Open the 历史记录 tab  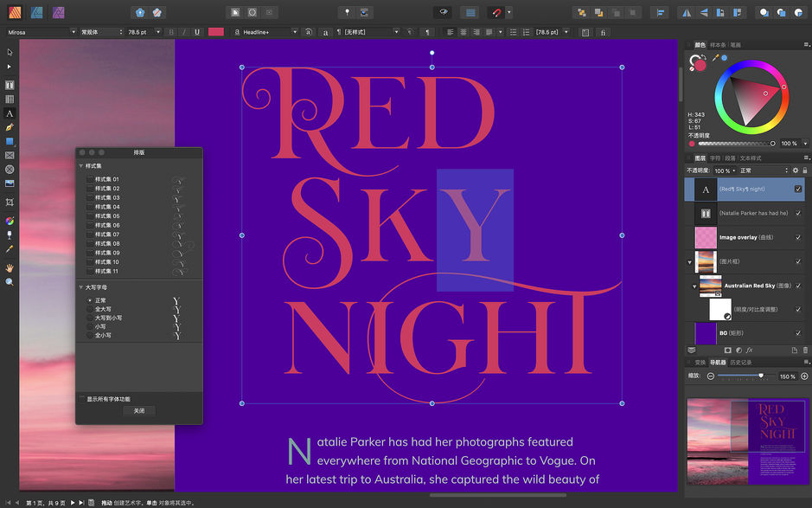[x=743, y=362]
